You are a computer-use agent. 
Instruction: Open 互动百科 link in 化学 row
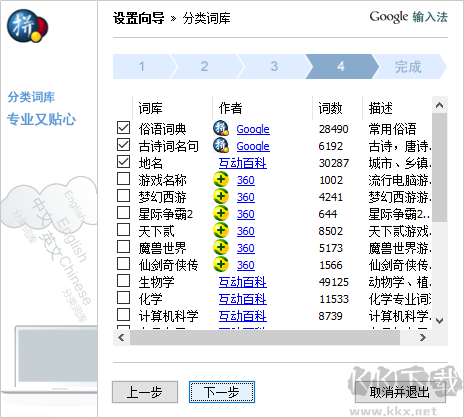coord(243,299)
